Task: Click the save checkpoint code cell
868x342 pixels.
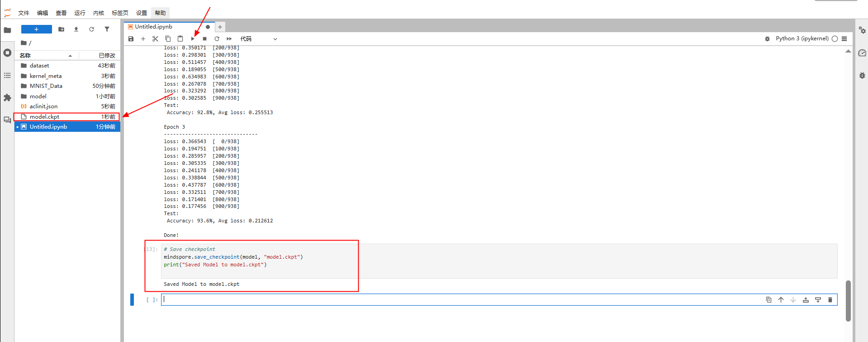Action: pos(499,261)
